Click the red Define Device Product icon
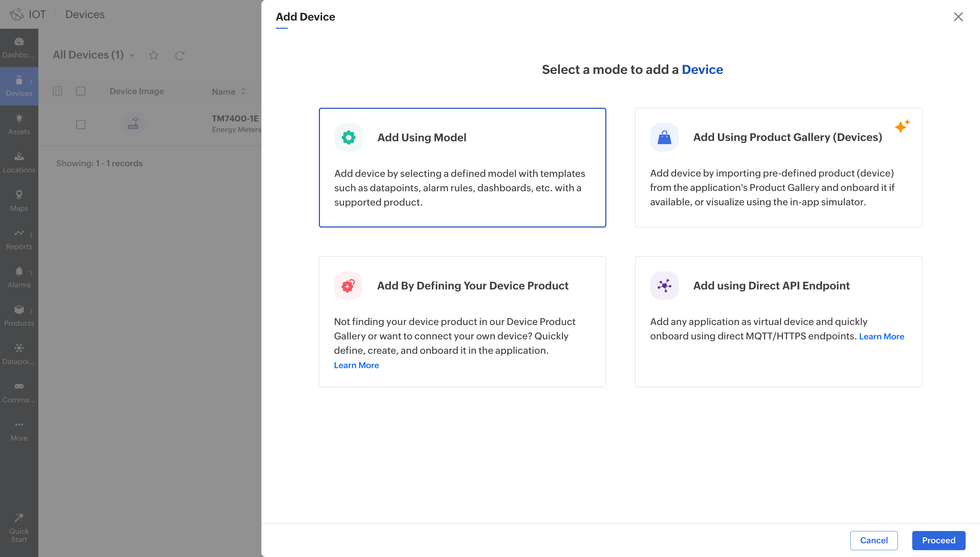This screenshot has width=980, height=557. [348, 285]
